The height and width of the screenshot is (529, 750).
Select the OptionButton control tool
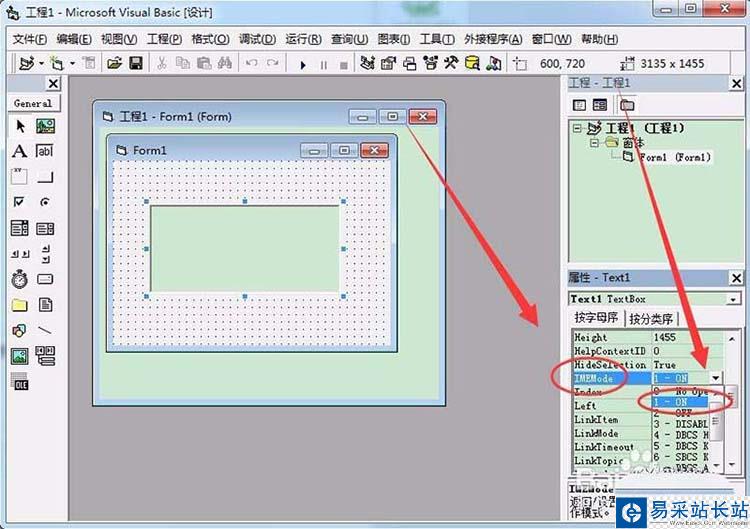coord(45,202)
